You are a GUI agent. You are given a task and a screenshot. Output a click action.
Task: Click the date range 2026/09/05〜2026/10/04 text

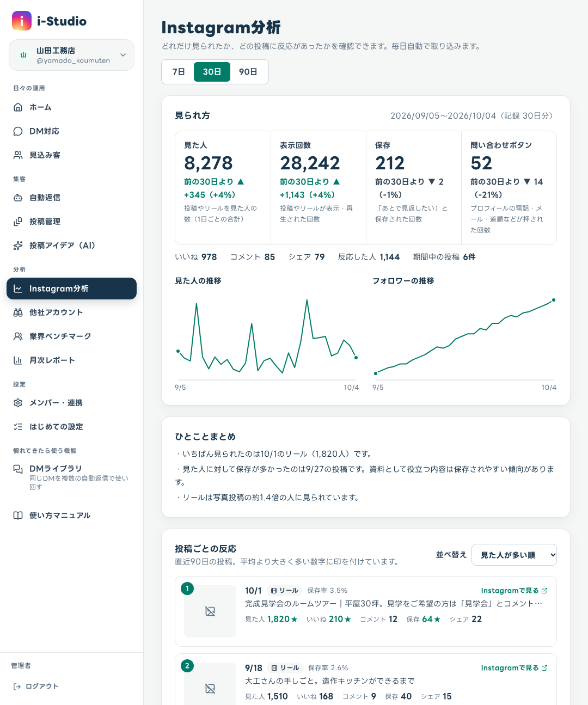point(443,116)
